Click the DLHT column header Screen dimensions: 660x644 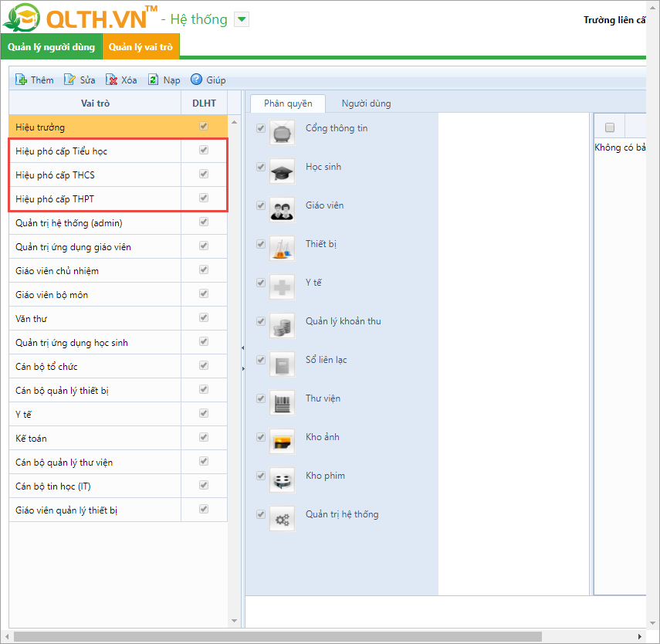[x=204, y=103]
